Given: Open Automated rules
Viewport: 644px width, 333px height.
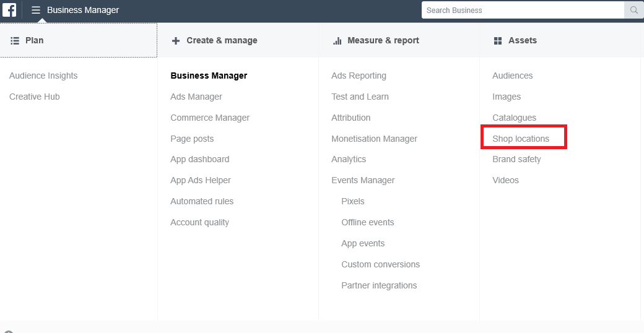Looking at the screenshot, I should tap(202, 201).
